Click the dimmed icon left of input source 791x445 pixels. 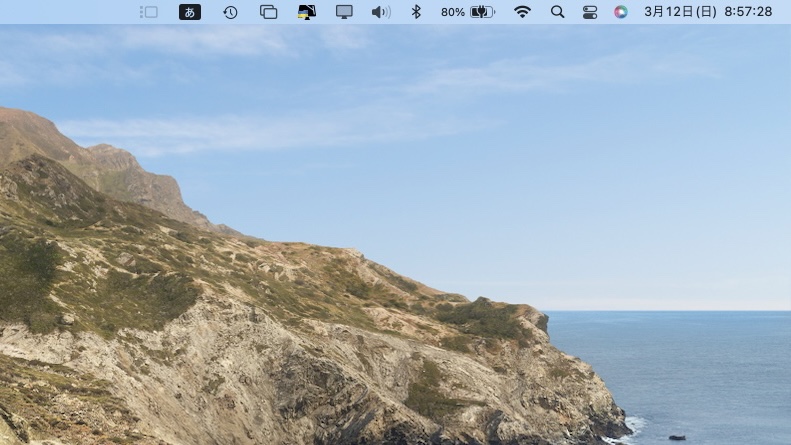(x=149, y=12)
